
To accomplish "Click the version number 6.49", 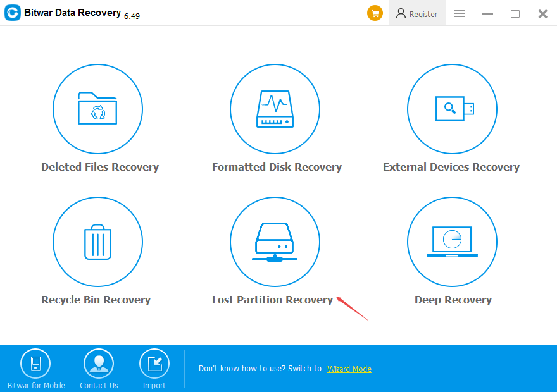I will [132, 16].
